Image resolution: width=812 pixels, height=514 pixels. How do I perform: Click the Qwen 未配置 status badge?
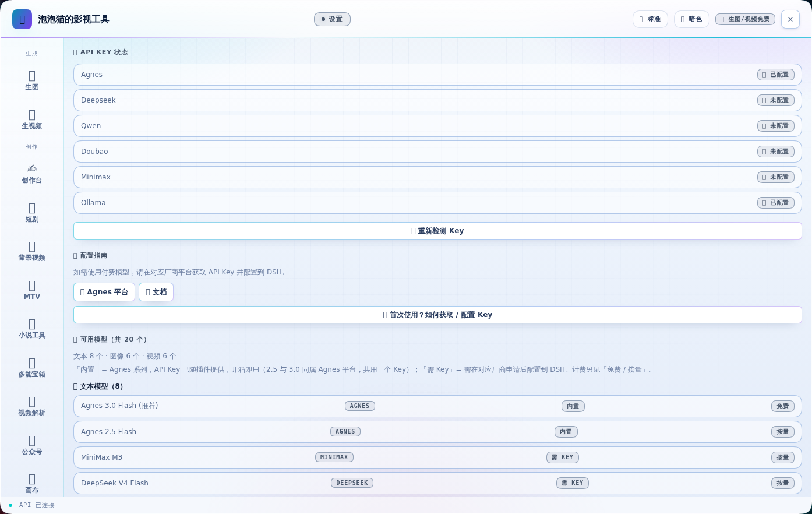(776, 126)
